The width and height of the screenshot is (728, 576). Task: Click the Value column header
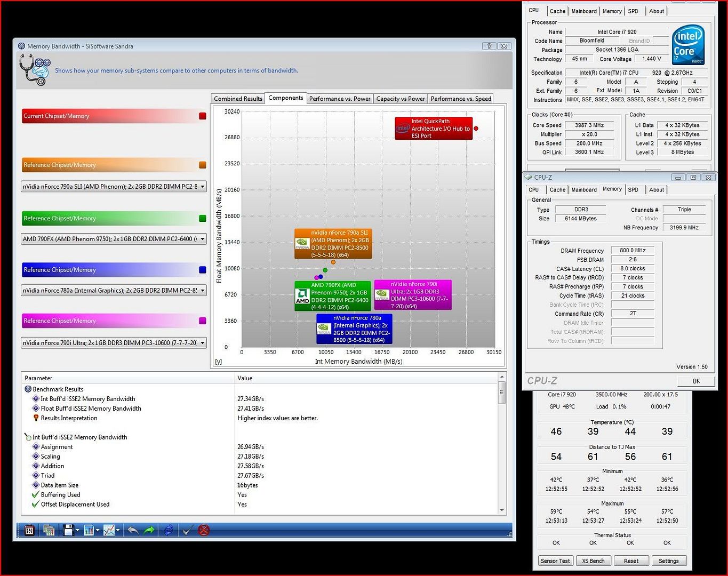pyautogui.click(x=366, y=378)
